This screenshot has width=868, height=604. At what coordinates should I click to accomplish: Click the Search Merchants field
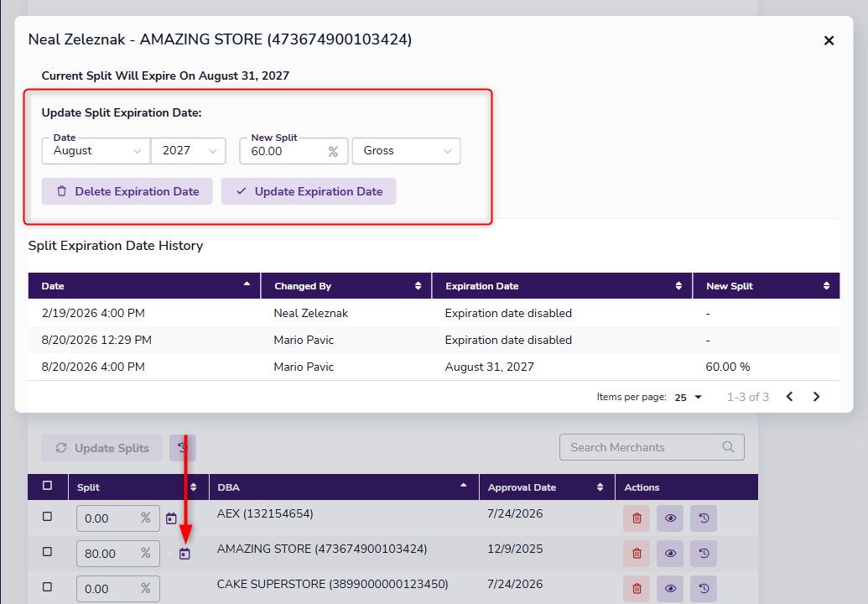(x=652, y=447)
